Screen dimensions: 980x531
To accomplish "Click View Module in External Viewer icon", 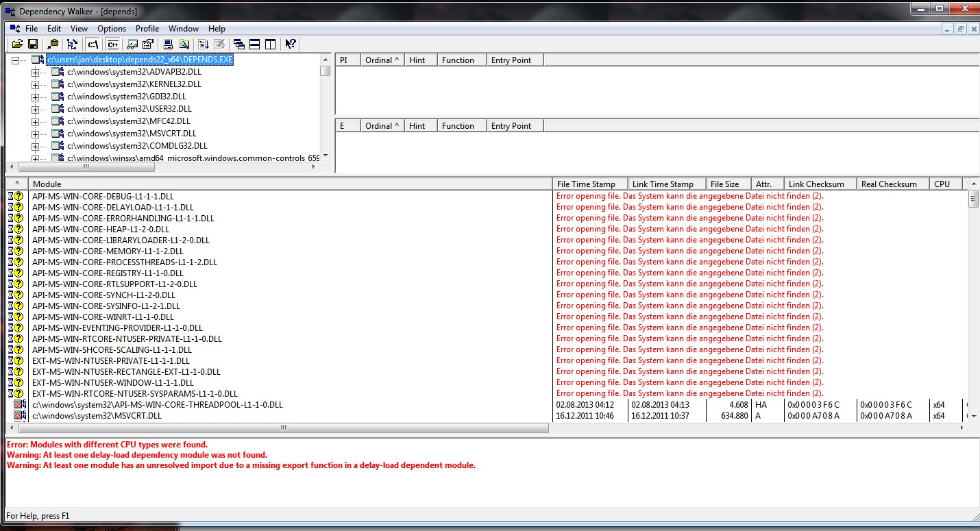I will (x=132, y=44).
